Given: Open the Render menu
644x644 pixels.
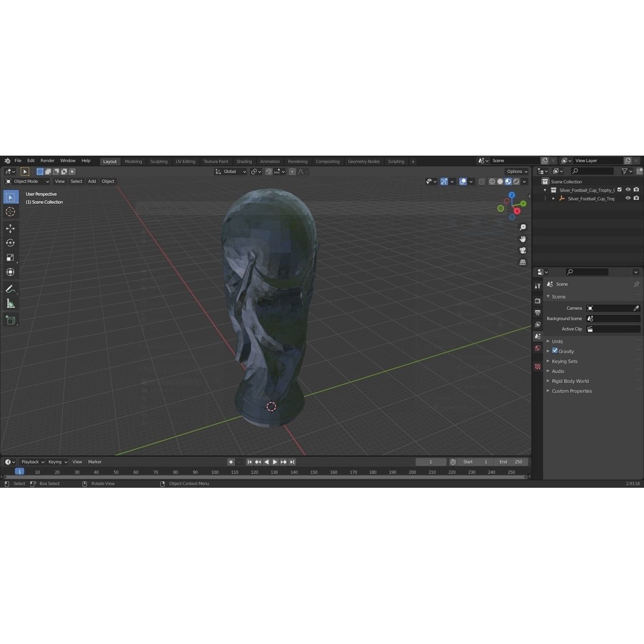Looking at the screenshot, I should coord(47,160).
